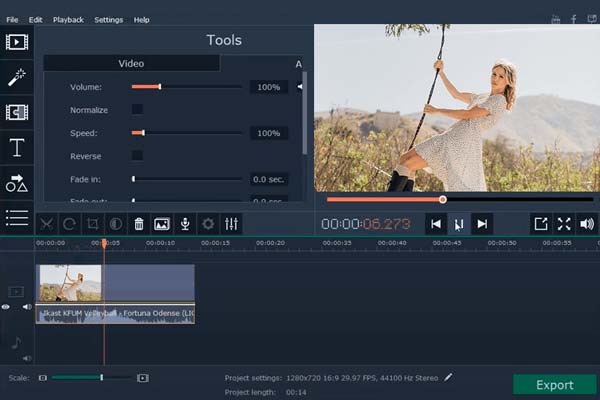
Task: Open the Stickers and shapes tab
Action: [17, 183]
